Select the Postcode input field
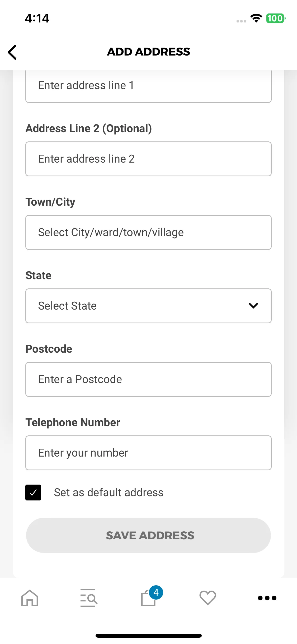Screen dimensions: 297x644 pyautogui.click(x=148, y=379)
